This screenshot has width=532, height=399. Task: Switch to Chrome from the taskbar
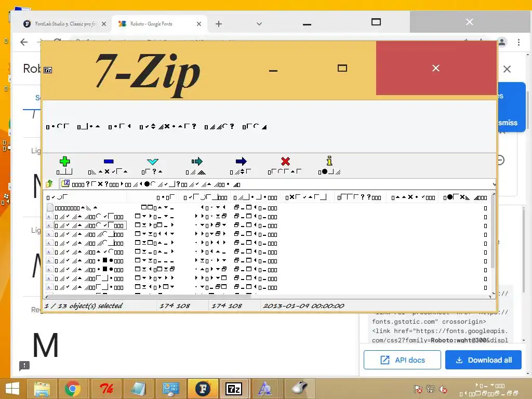pyautogui.click(x=72, y=389)
